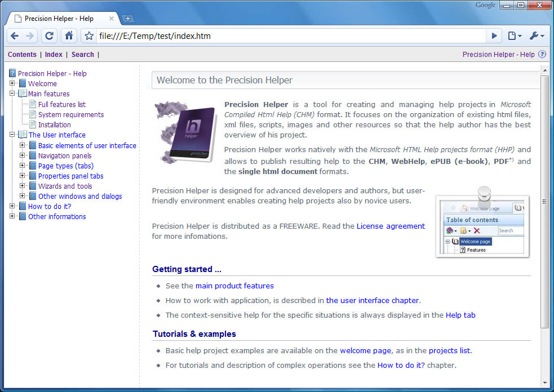Reload the page with the refresh icon
The width and height of the screenshot is (554, 392).
pyautogui.click(x=49, y=35)
